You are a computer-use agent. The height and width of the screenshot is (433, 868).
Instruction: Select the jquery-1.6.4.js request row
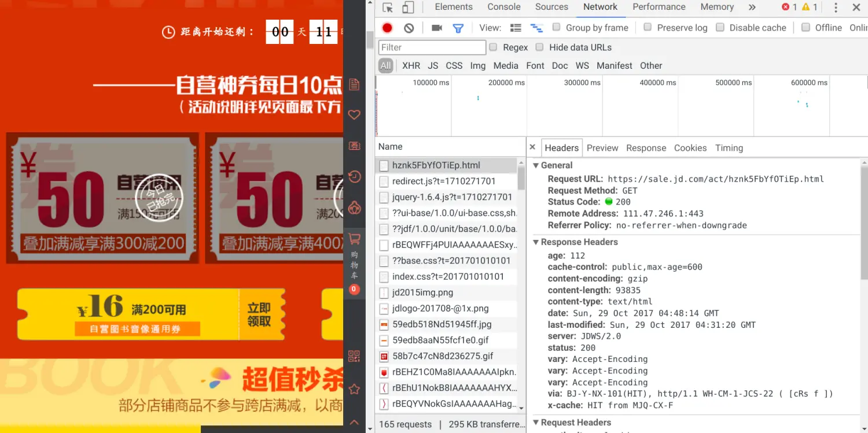tap(446, 197)
